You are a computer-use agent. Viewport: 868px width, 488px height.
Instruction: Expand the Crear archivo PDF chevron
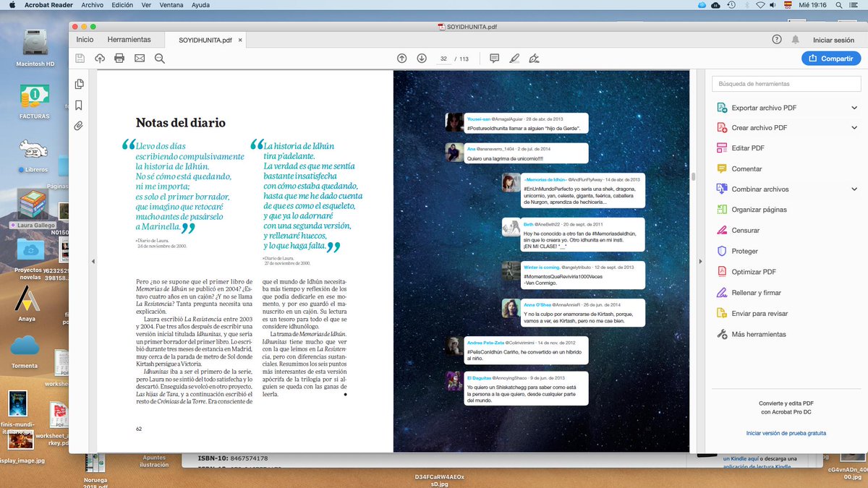(854, 128)
